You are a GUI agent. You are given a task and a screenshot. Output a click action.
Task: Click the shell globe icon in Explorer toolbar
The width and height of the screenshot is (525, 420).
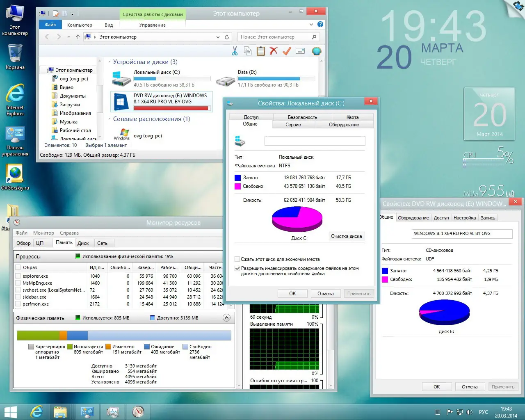click(316, 51)
